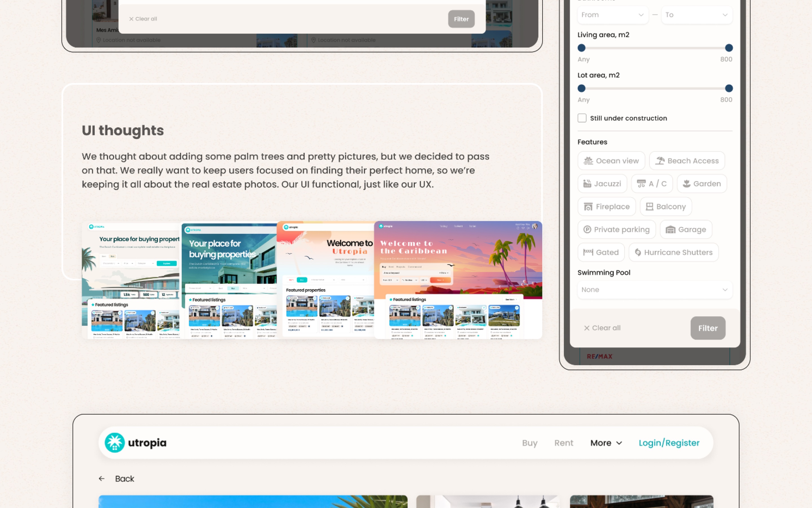The image size is (812, 508).
Task: Click the utropia wordmark text
Action: coord(147,443)
